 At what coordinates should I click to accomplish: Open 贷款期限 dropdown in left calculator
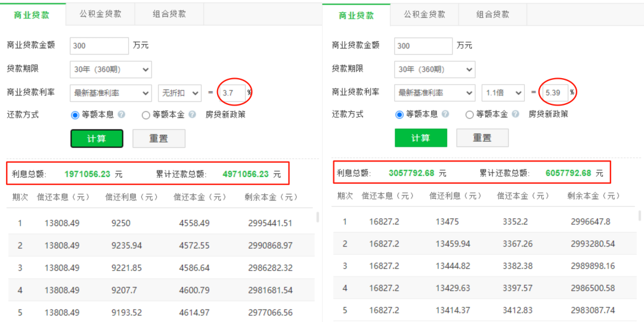coord(111,69)
